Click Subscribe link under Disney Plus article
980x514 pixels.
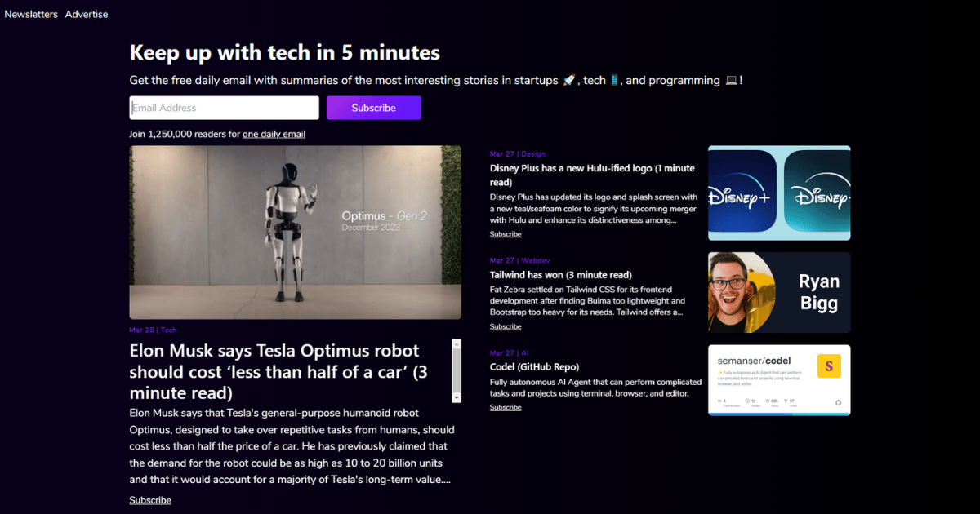506,234
